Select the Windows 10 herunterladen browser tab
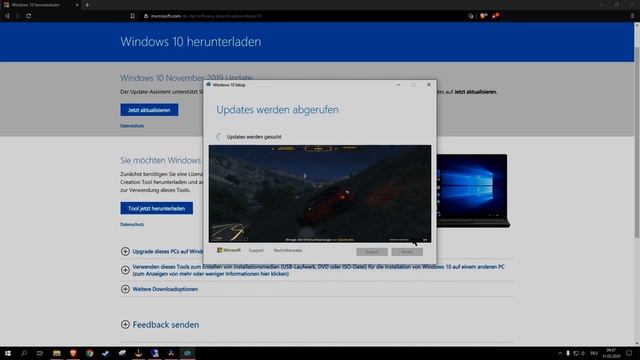Screen dimensions: 640x360 point(41,5)
